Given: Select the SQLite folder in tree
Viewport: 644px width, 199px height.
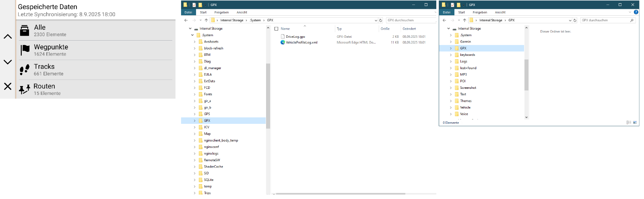Looking at the screenshot, I should click(x=208, y=180).
